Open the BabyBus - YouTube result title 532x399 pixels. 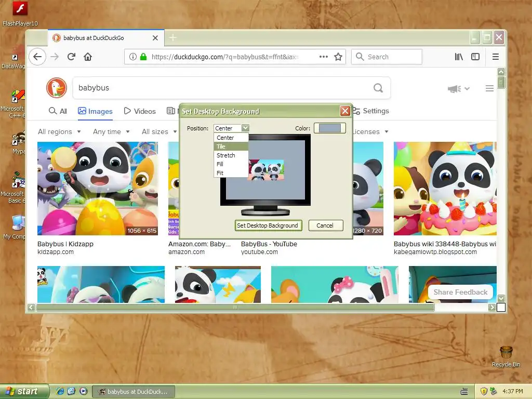coord(269,244)
